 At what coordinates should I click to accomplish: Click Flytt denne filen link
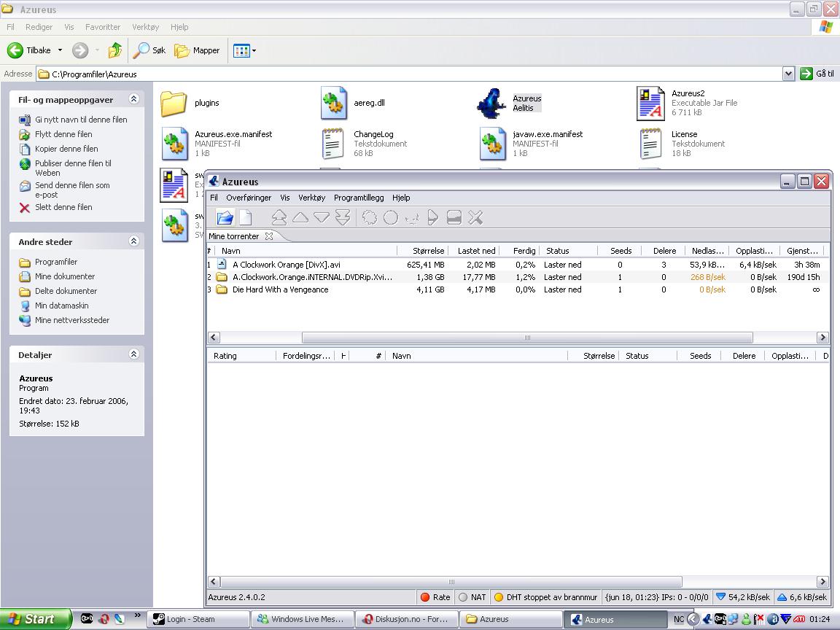click(63, 134)
